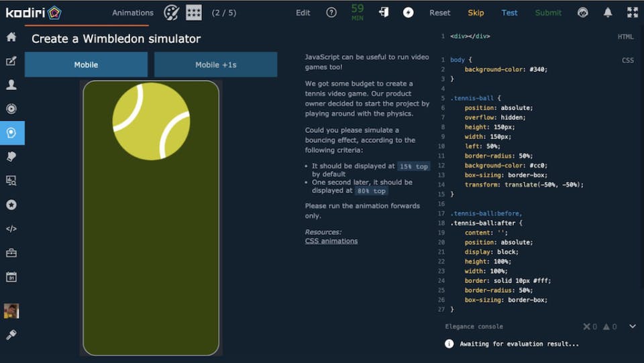The image size is (644, 363).
Task: Open the chart search analytics sidebar icon
Action: click(x=11, y=180)
